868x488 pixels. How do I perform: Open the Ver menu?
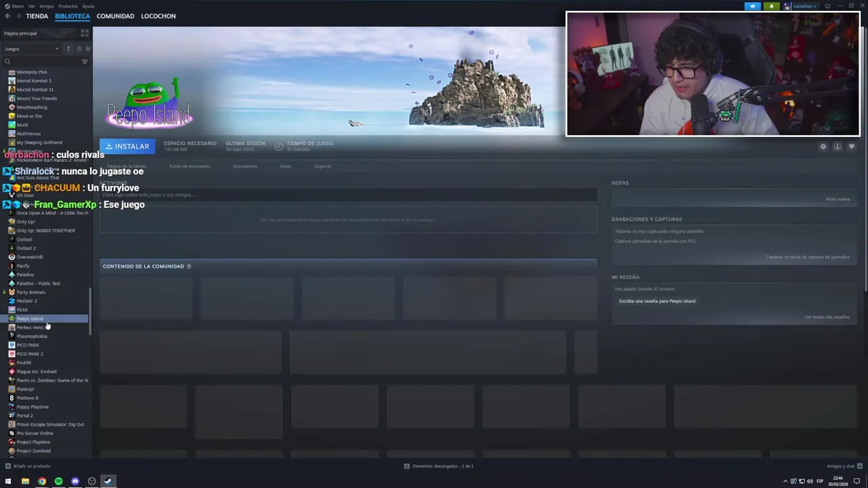tap(31, 6)
